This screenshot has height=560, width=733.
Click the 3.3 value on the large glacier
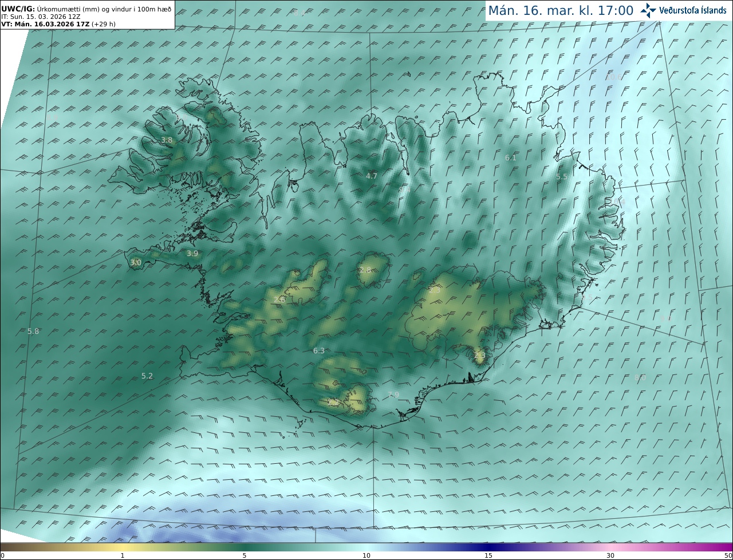(435, 290)
